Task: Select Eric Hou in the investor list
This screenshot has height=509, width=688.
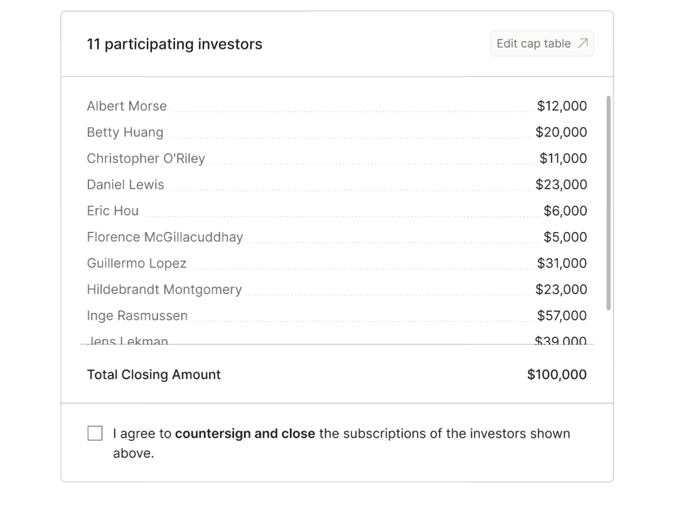Action: coord(113,211)
